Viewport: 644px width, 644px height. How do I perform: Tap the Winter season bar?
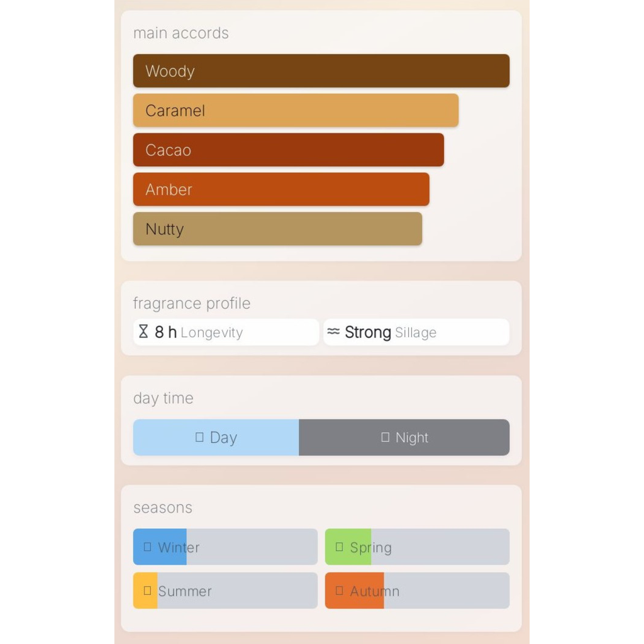coord(225,547)
